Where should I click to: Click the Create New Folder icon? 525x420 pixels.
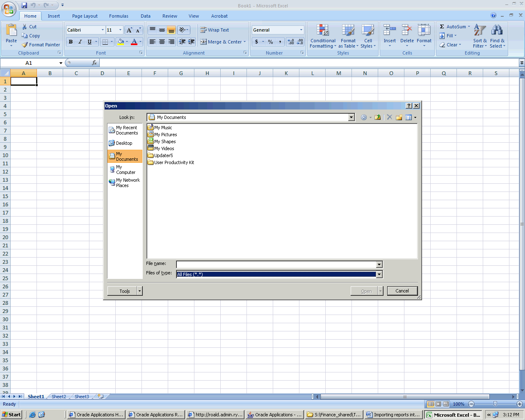tap(399, 117)
